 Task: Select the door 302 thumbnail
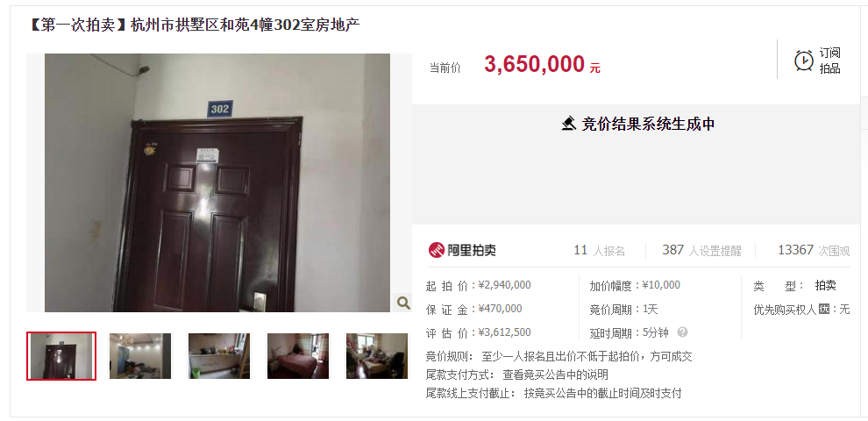tap(61, 355)
